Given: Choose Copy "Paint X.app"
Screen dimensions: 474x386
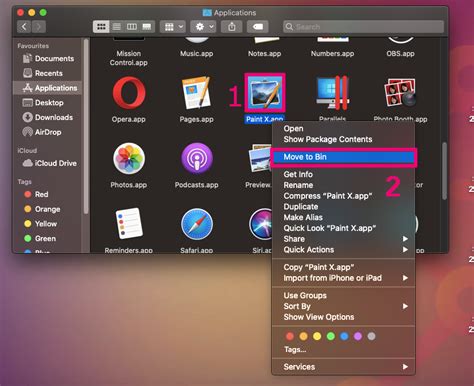Looking at the screenshot, I should (343, 267).
